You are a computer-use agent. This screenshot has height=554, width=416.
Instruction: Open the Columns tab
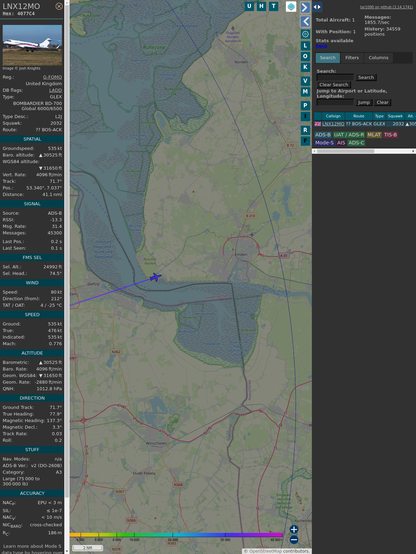(x=378, y=58)
